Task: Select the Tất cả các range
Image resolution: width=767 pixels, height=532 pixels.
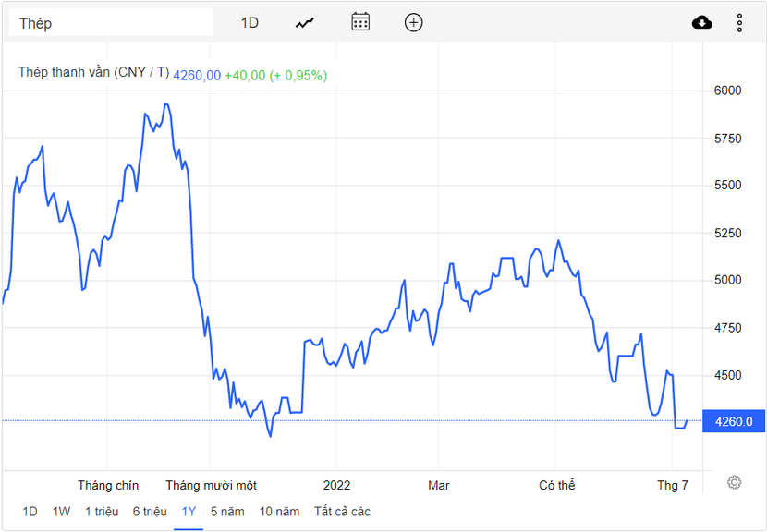Action: coord(342,511)
